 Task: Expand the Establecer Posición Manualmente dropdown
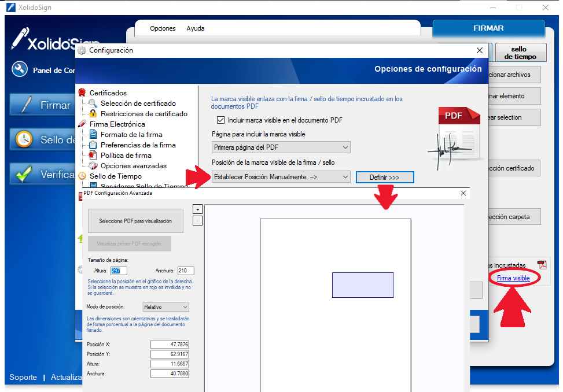coord(281,176)
